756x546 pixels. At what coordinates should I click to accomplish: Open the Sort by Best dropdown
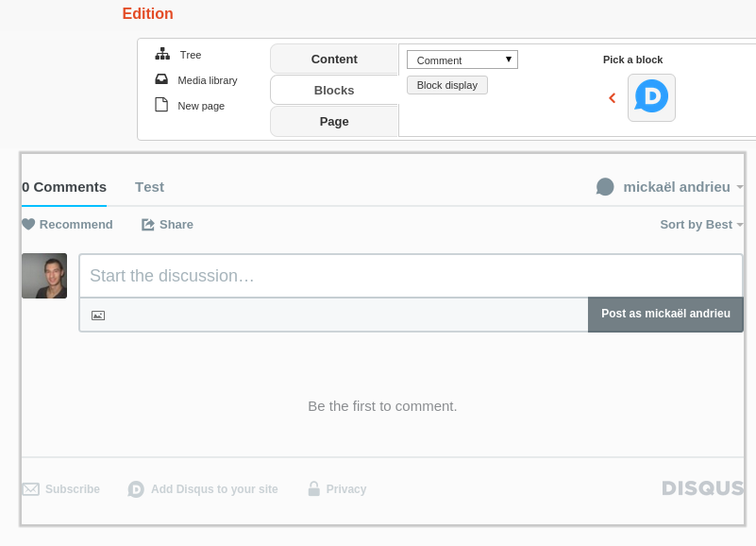pyautogui.click(x=701, y=224)
